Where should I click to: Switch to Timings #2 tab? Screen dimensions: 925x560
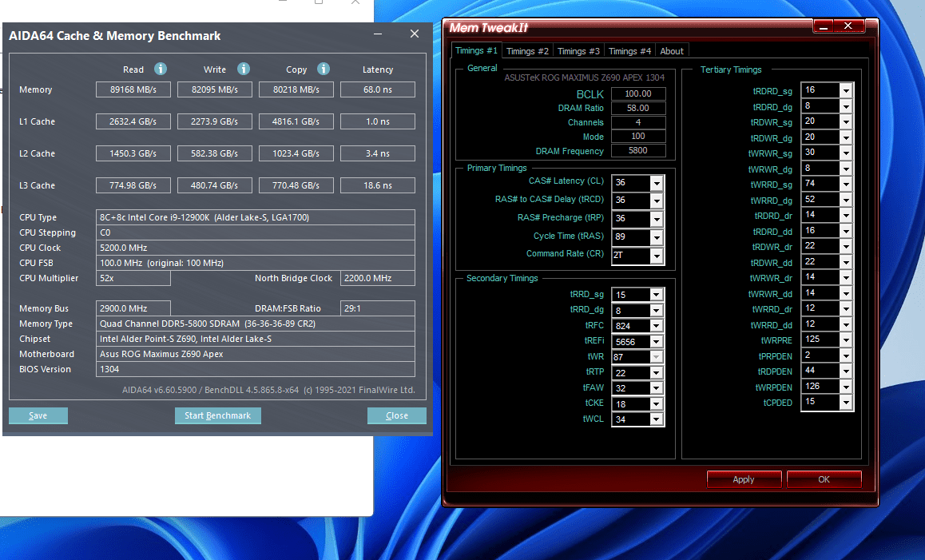(x=527, y=51)
